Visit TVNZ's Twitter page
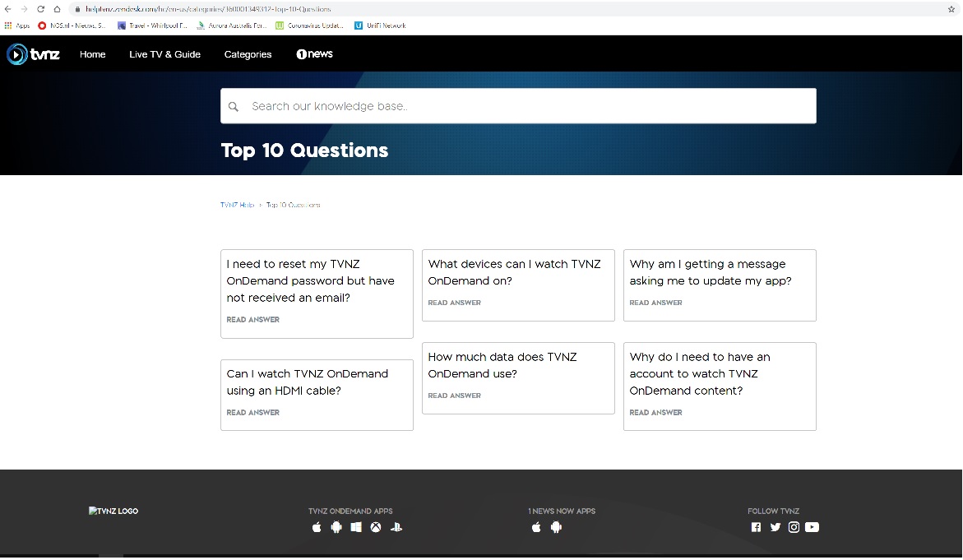 tap(775, 527)
